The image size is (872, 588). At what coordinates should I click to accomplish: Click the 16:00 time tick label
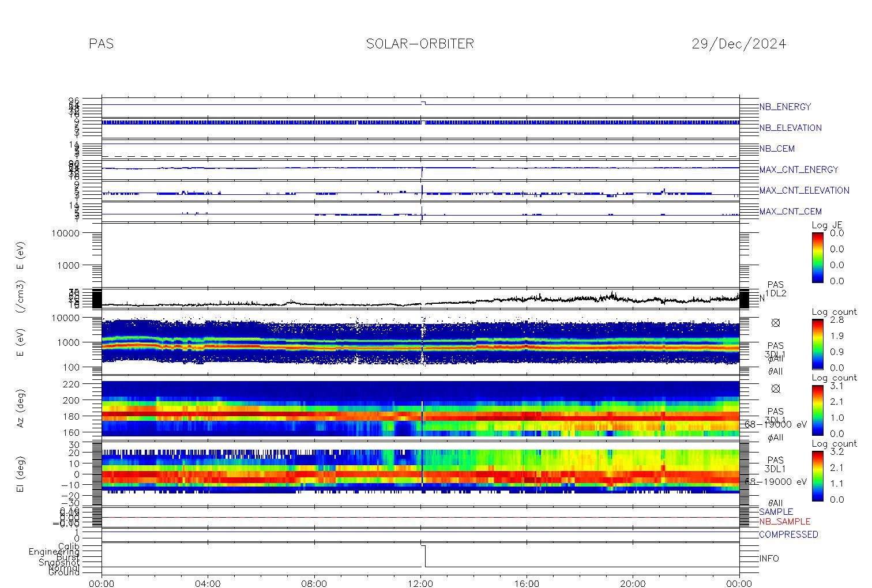tap(527, 583)
